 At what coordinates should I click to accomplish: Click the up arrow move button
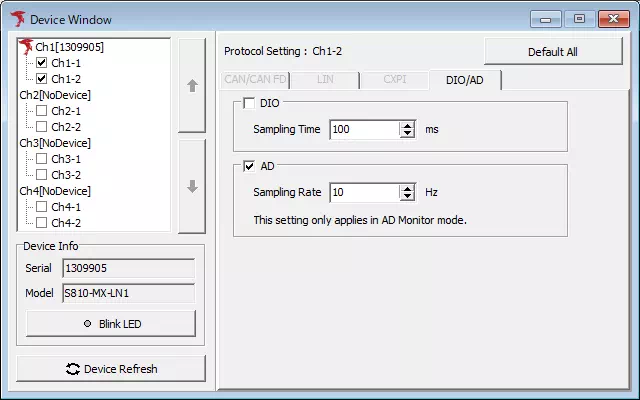[x=193, y=85]
